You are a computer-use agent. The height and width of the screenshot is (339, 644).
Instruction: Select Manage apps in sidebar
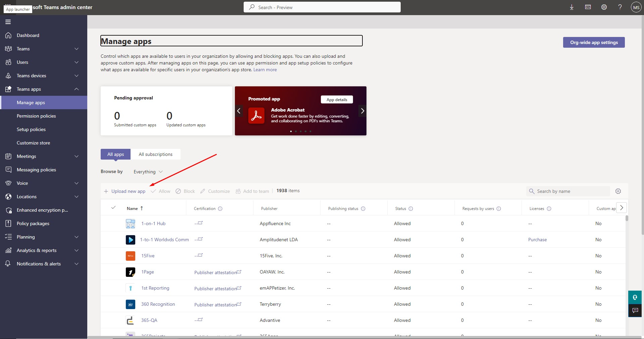[x=44, y=102]
